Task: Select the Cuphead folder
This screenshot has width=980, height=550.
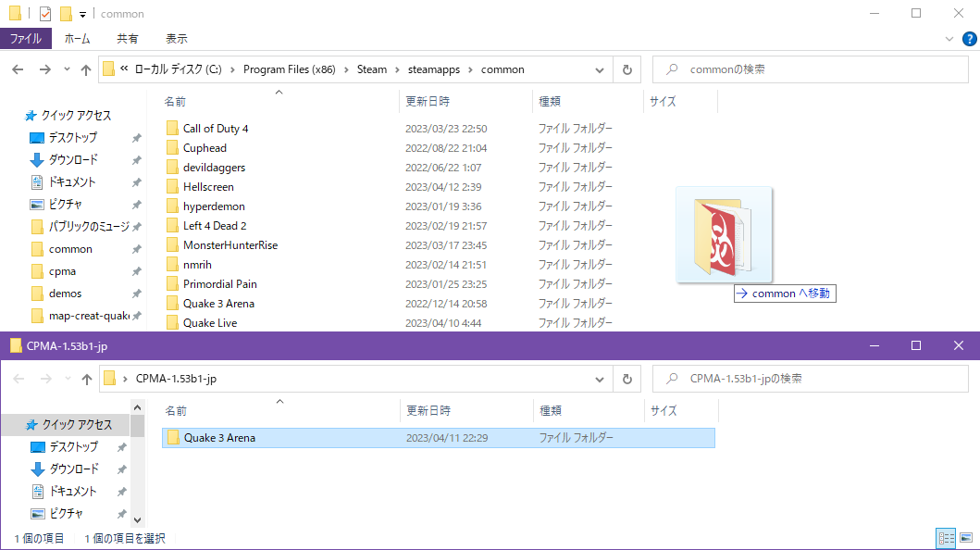Action: pyautogui.click(x=205, y=148)
